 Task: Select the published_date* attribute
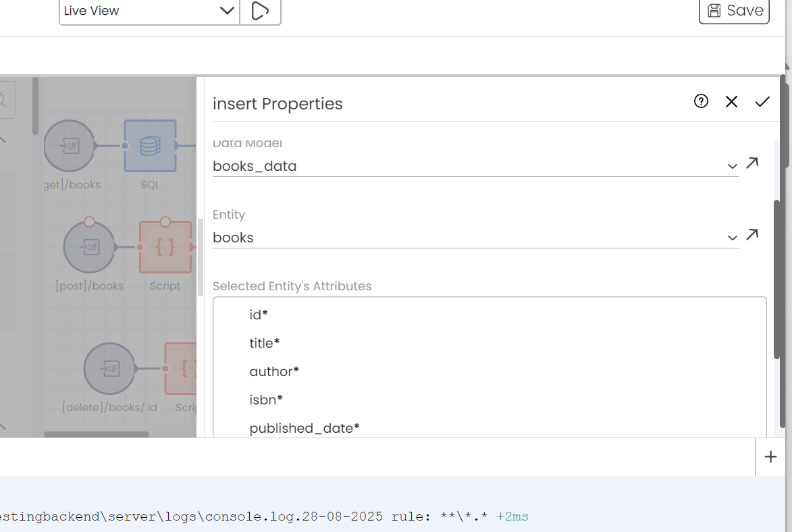tap(305, 428)
